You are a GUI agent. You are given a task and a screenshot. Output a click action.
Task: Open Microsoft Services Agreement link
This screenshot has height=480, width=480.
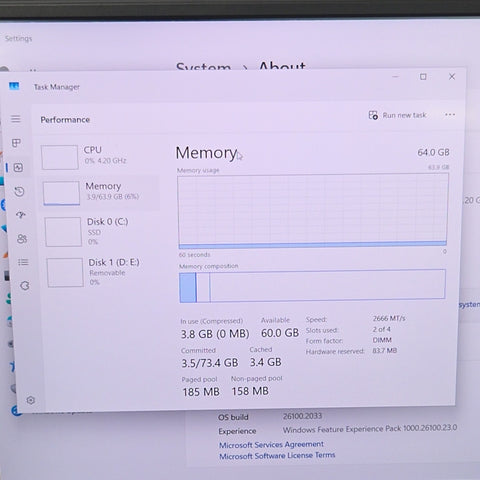[271, 445]
